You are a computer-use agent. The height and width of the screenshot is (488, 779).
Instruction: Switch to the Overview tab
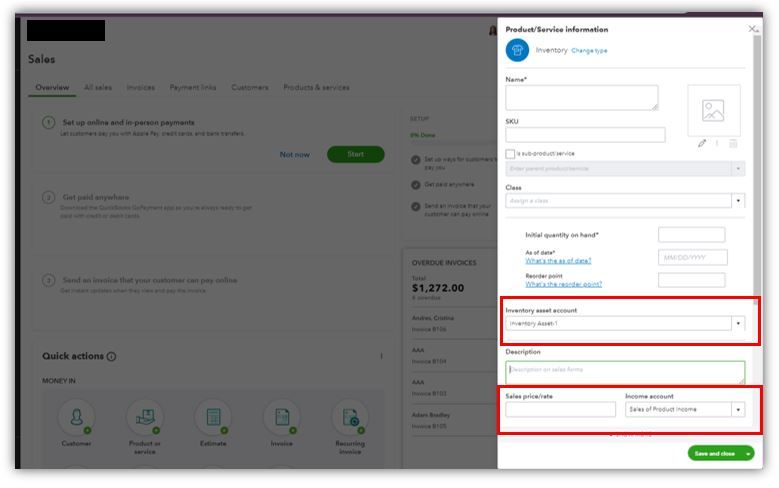tap(52, 87)
